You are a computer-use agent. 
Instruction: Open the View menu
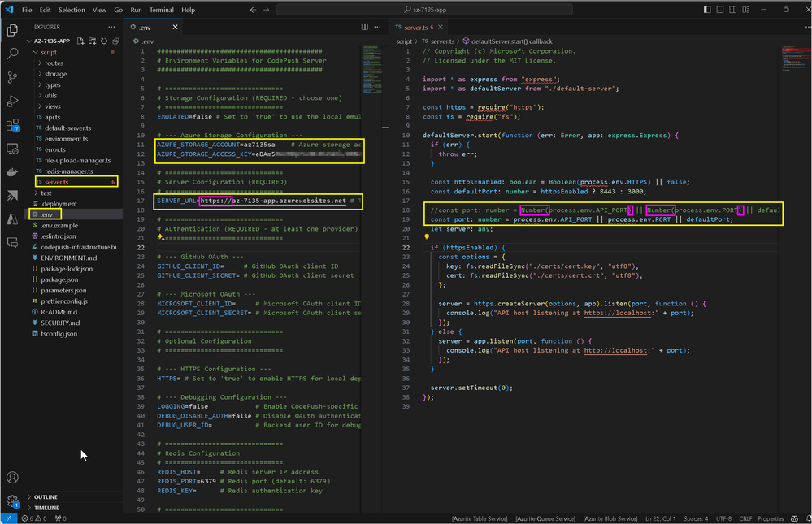click(x=99, y=10)
